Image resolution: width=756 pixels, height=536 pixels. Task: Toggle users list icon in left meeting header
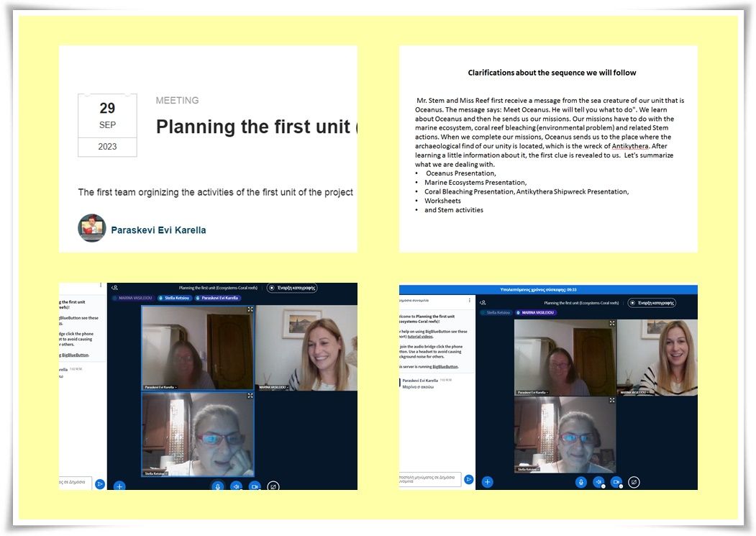[115, 288]
